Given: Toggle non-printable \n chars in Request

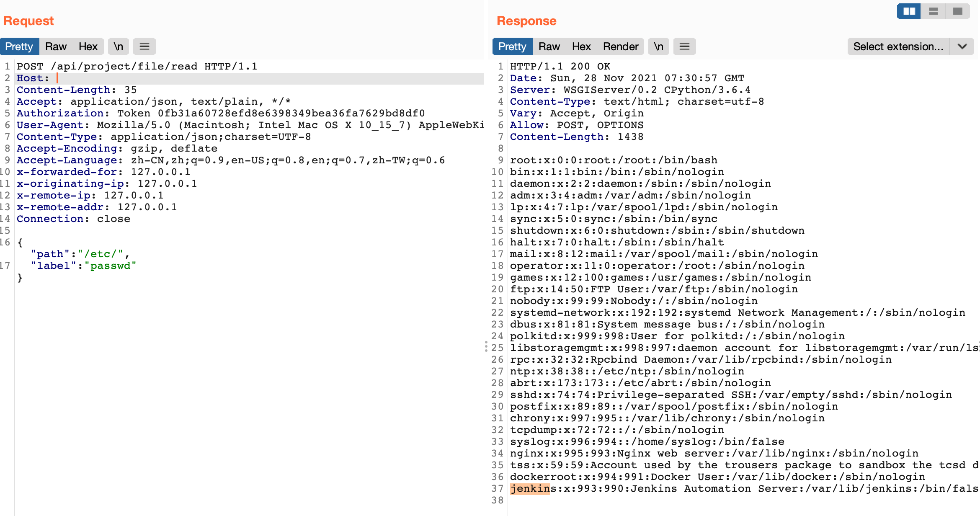Looking at the screenshot, I should (x=119, y=46).
